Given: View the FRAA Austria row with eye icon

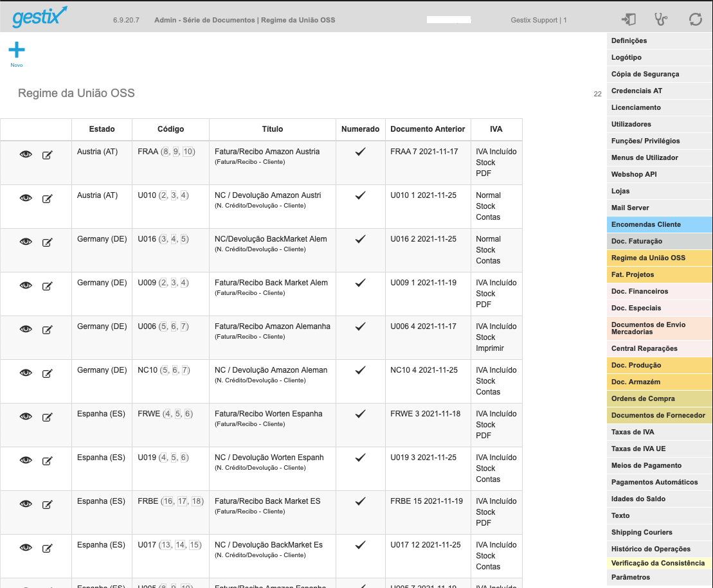Looking at the screenshot, I should [x=26, y=154].
